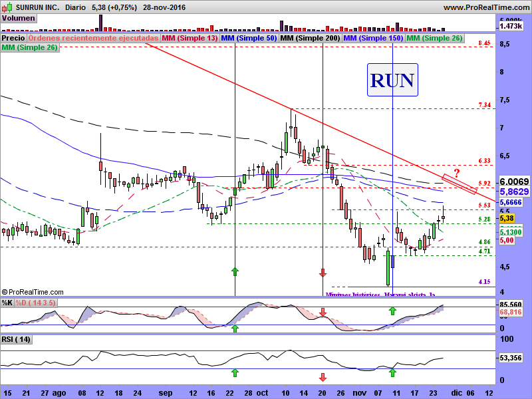Click the oct label on the time axis
Screen dimensions: 532x399
pos(262,393)
